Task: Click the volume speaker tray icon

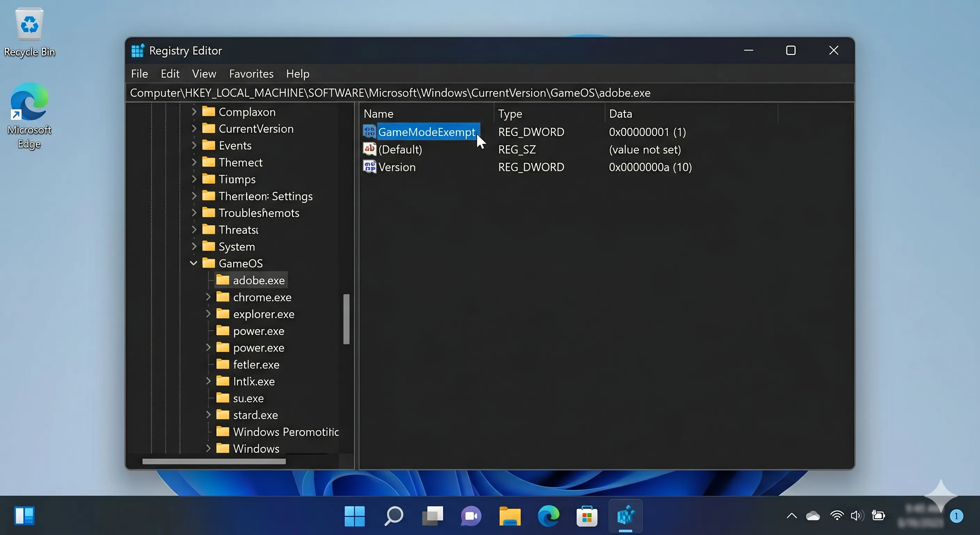Action: pyautogui.click(x=857, y=515)
